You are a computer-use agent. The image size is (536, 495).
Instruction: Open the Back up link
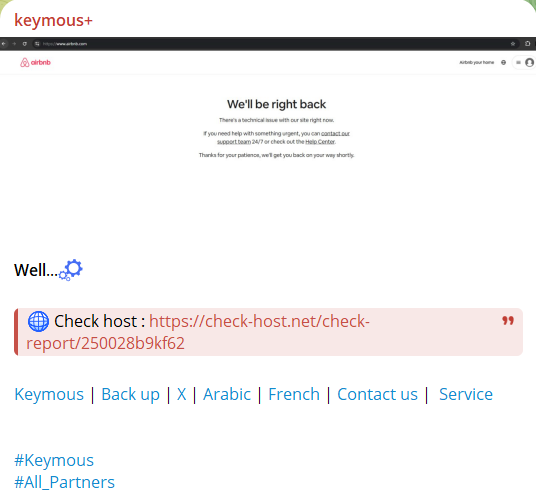(130, 394)
